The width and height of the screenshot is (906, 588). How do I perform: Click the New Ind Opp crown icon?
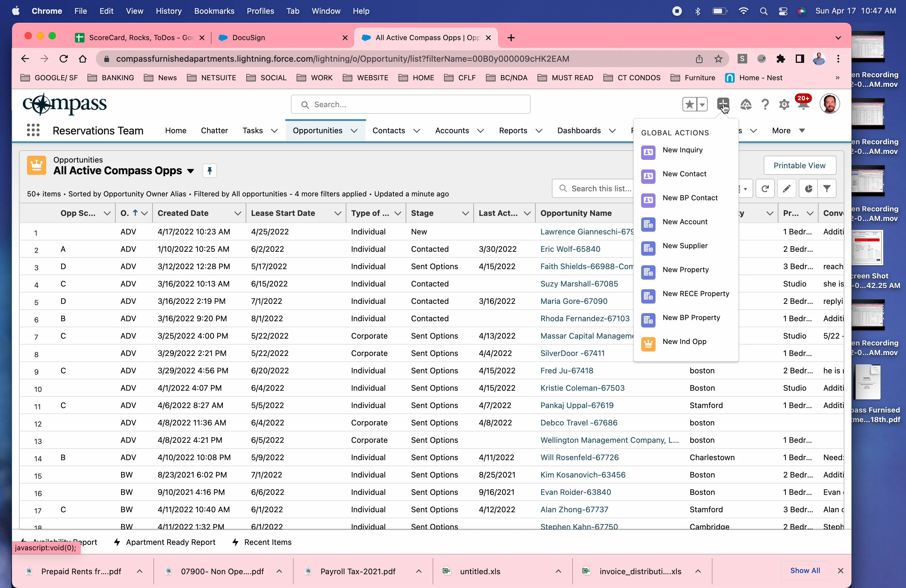648,344
